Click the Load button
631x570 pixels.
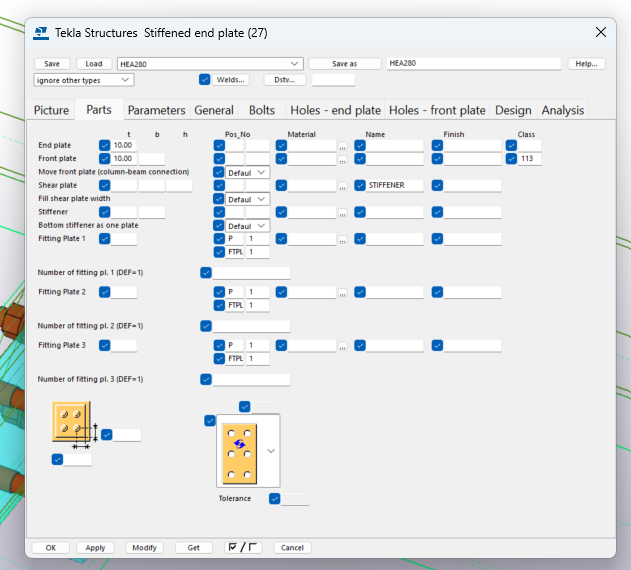coord(94,64)
